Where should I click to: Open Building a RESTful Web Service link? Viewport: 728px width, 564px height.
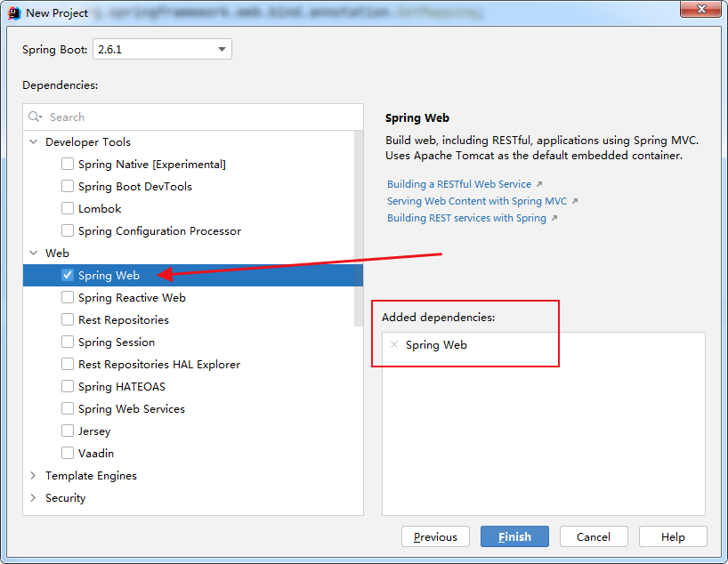[x=459, y=184]
